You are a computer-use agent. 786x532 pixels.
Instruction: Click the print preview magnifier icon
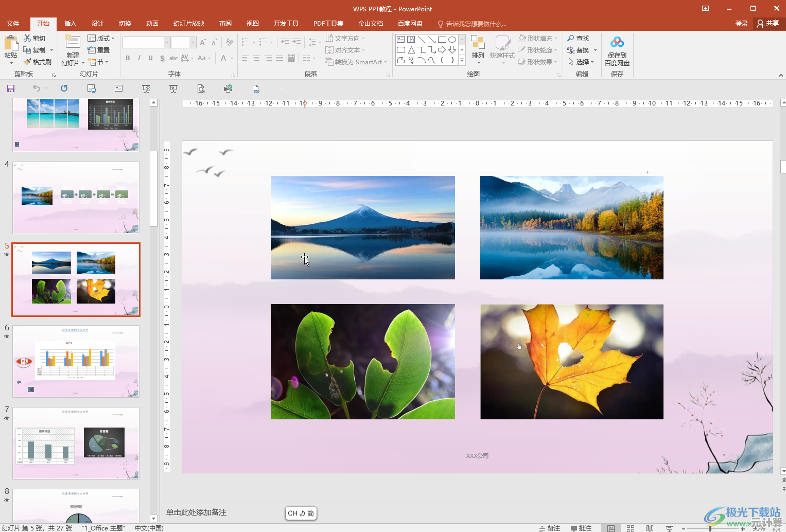201,88
